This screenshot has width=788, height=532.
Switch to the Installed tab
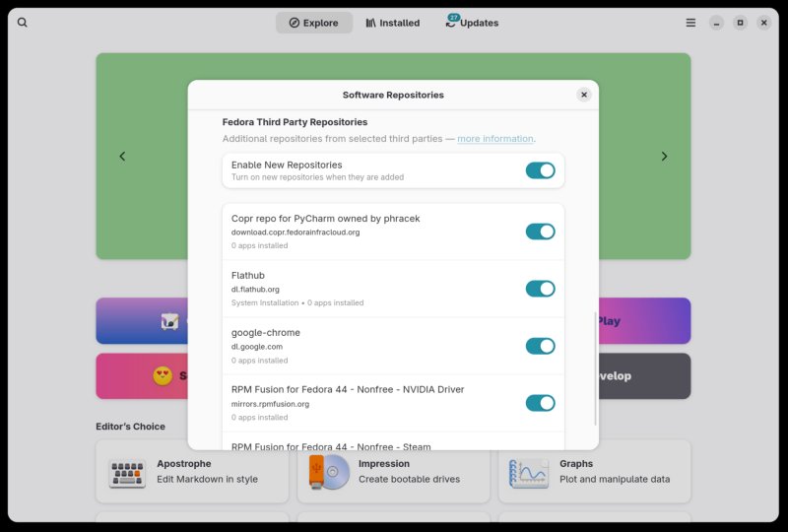(x=392, y=23)
